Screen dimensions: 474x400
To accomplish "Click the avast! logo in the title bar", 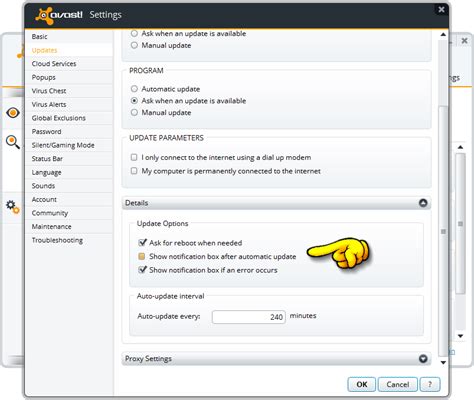I will click(59, 15).
